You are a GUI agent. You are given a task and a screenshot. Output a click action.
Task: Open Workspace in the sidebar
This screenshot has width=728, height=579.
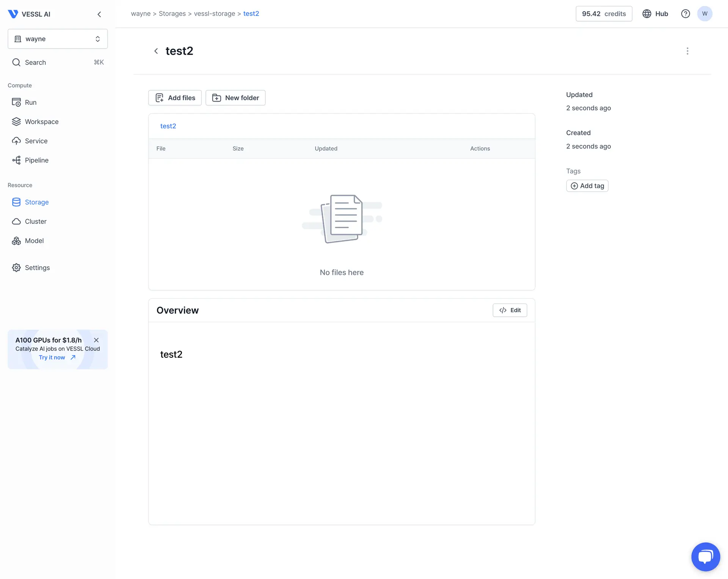coord(41,122)
